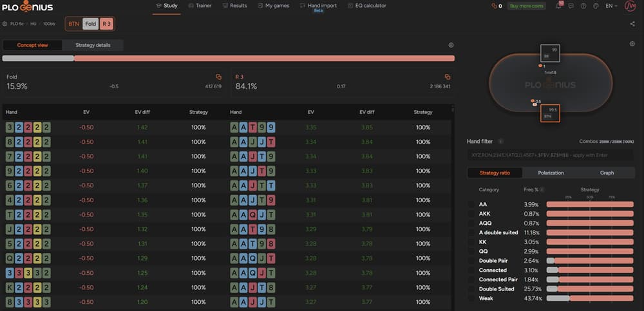Click the Connected category label

click(493, 270)
